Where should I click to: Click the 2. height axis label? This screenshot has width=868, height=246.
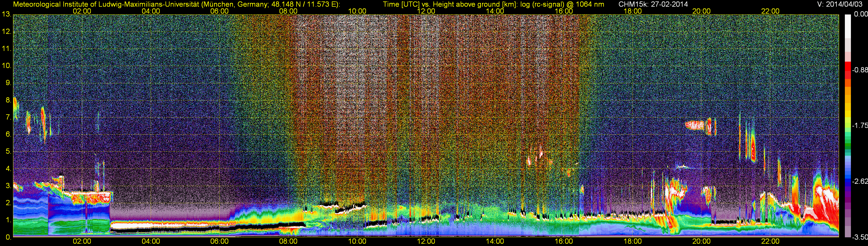[8, 203]
